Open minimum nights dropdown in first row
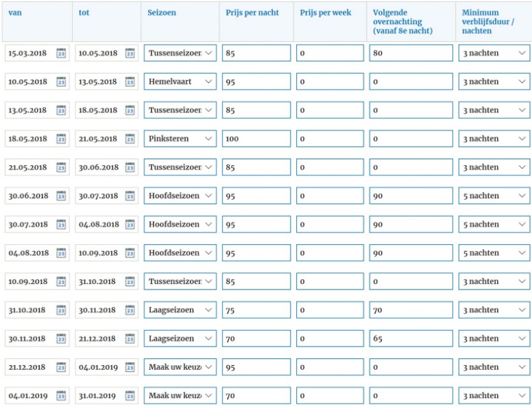 pyautogui.click(x=494, y=53)
